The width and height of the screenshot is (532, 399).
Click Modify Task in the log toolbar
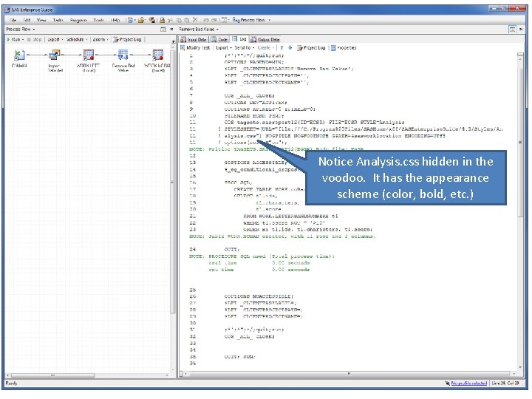195,48
